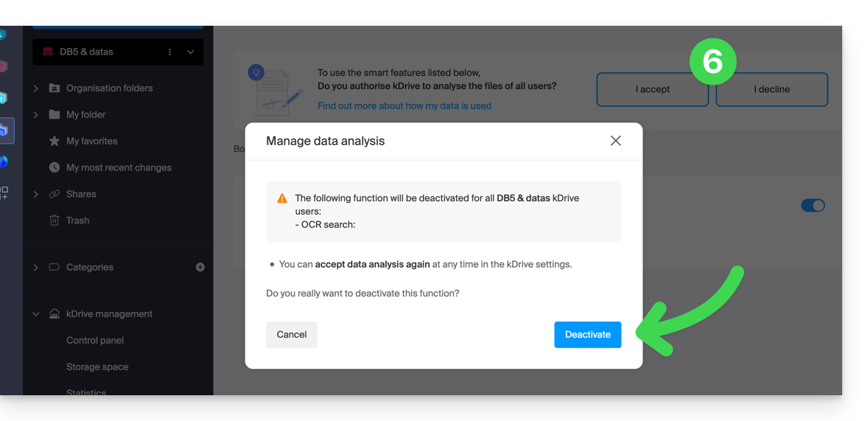Click the I decline button
868x421 pixels.
click(x=771, y=90)
